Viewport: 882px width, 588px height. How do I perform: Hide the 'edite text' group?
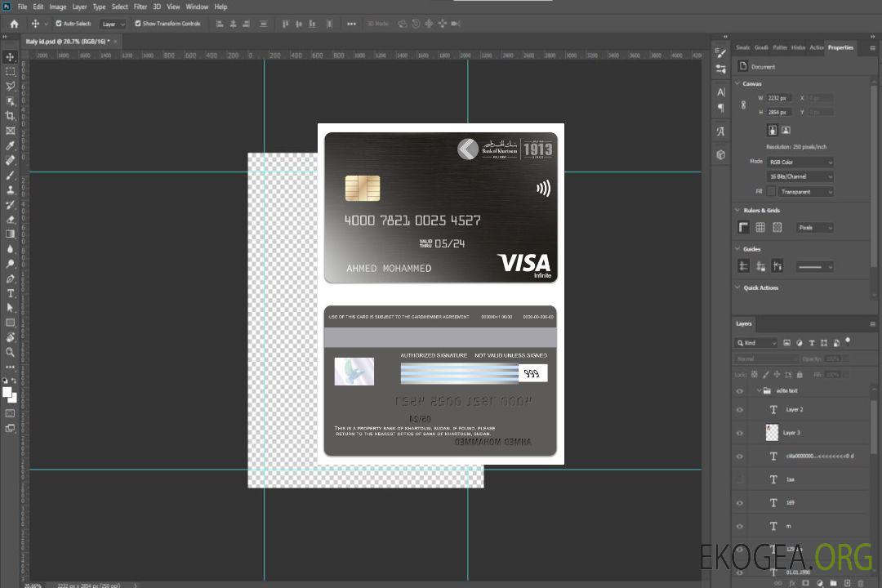[740, 391]
